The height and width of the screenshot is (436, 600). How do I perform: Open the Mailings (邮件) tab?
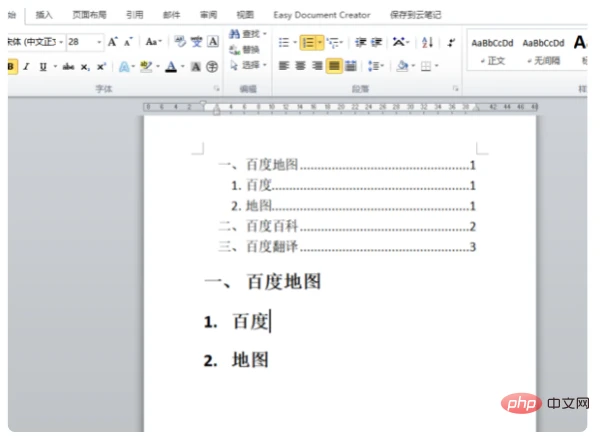(x=171, y=15)
